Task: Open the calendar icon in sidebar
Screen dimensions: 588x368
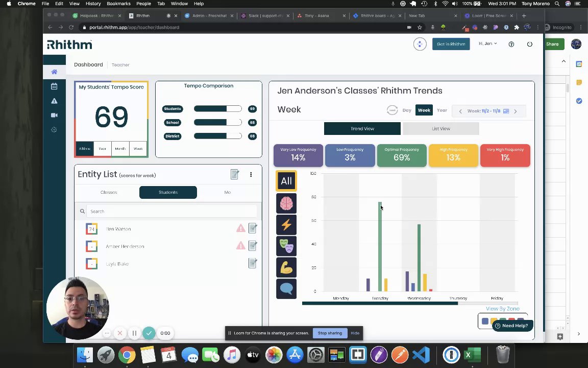Action: (54, 86)
